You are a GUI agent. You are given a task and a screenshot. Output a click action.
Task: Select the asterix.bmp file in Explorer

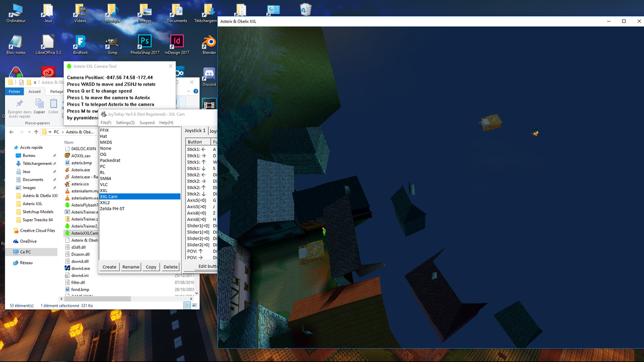click(82, 163)
